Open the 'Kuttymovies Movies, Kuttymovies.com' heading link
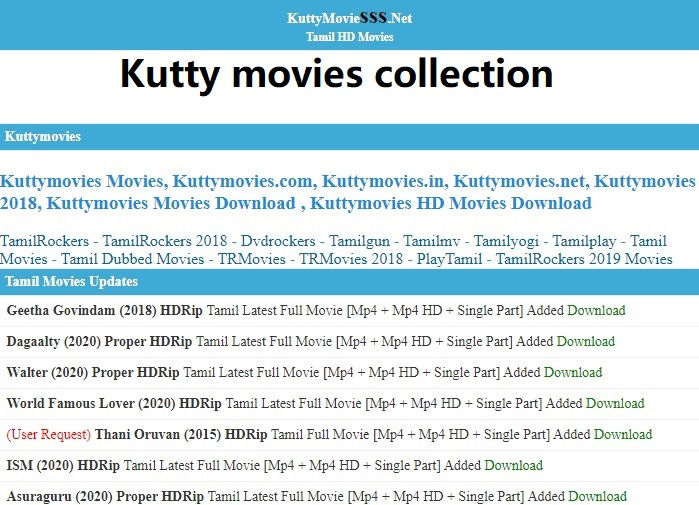699x505 pixels. (348, 192)
